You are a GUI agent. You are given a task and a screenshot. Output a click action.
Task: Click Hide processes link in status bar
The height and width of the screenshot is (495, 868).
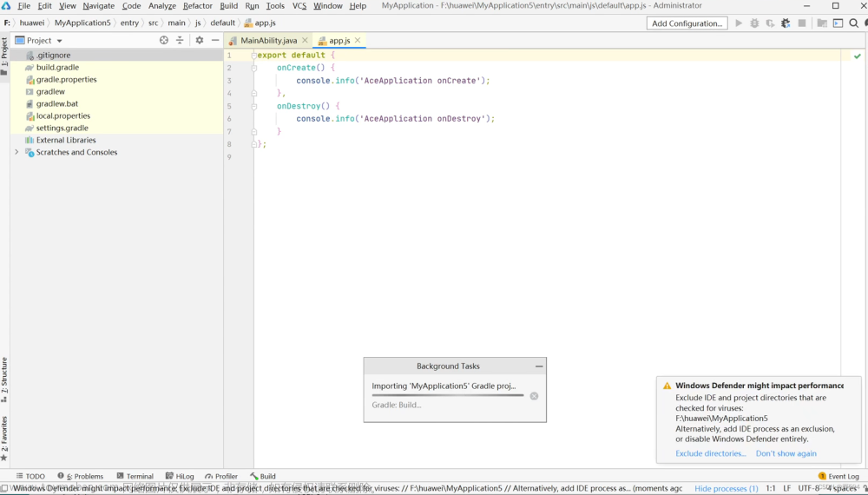pyautogui.click(x=727, y=488)
